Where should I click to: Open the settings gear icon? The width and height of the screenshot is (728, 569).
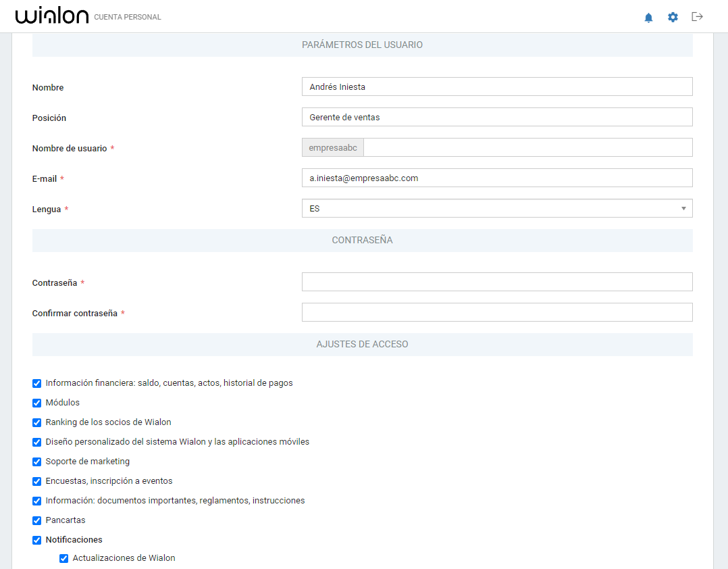coord(673,18)
